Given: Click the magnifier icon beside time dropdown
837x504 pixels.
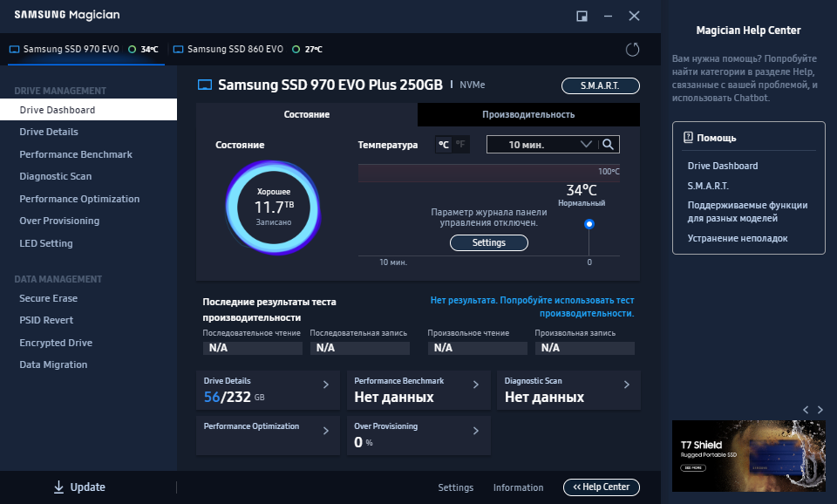Looking at the screenshot, I should 609,145.
